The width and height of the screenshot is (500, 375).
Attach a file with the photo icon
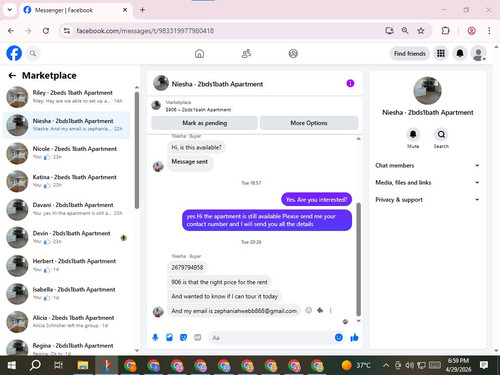[x=169, y=338]
